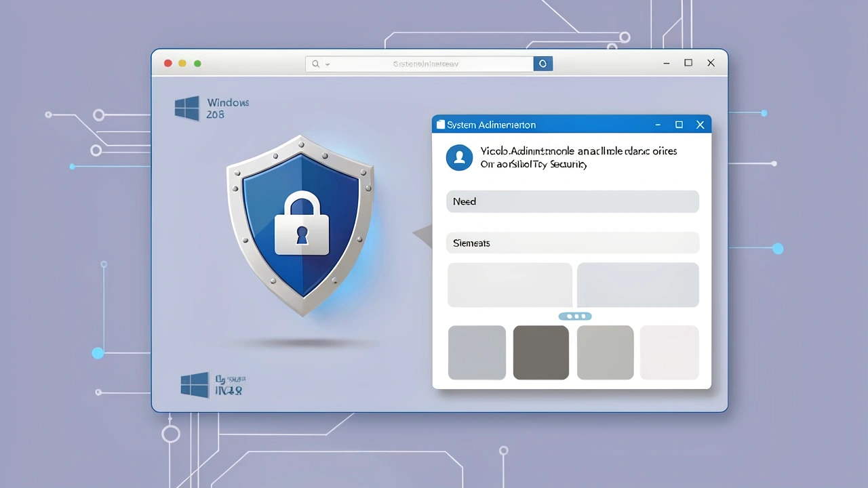868x488 pixels.
Task: Select the "Need" field
Action: point(572,201)
